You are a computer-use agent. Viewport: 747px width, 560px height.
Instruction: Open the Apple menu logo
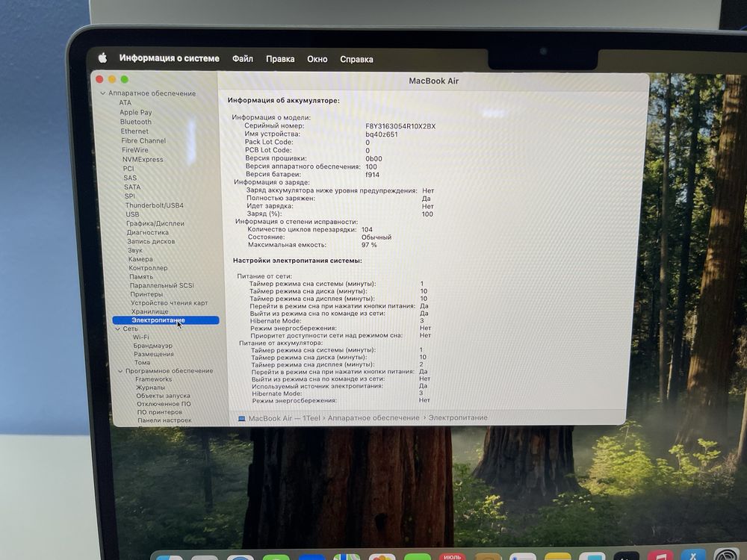[102, 58]
